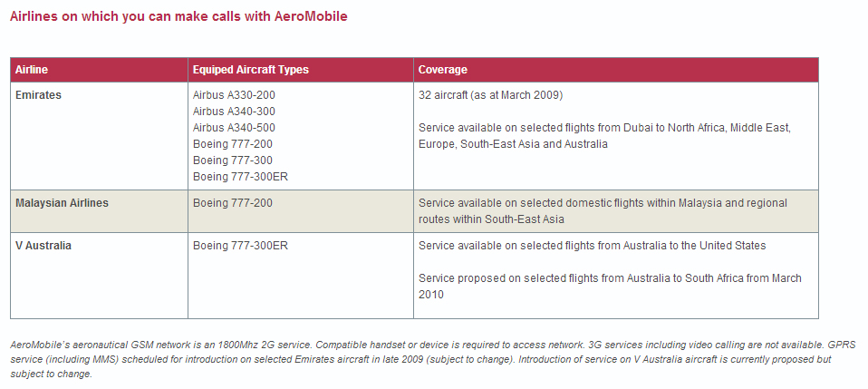Select Boeing 777-300ER in Emirates row

(240, 177)
